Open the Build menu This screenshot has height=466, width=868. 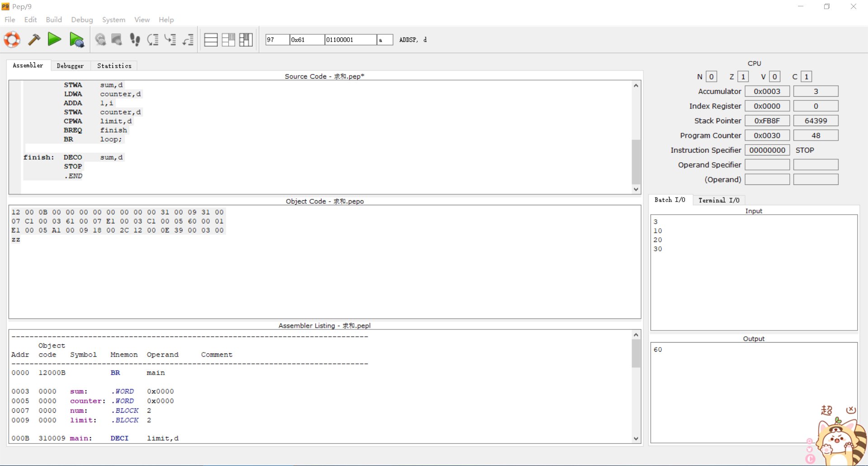click(x=54, y=20)
